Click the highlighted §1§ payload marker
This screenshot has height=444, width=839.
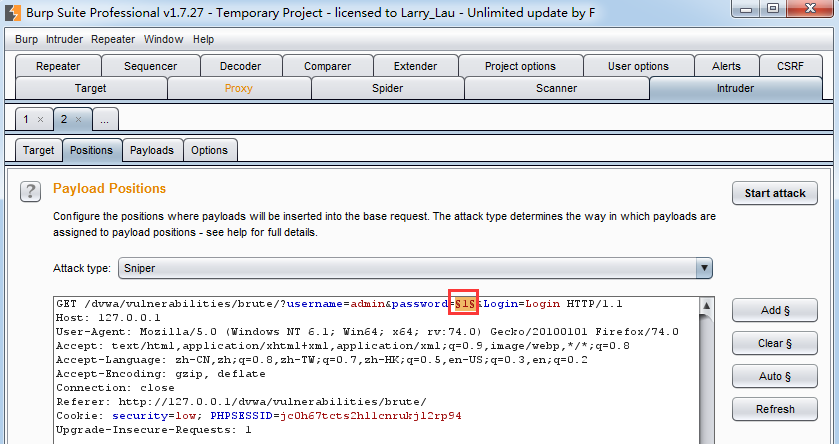(464, 303)
